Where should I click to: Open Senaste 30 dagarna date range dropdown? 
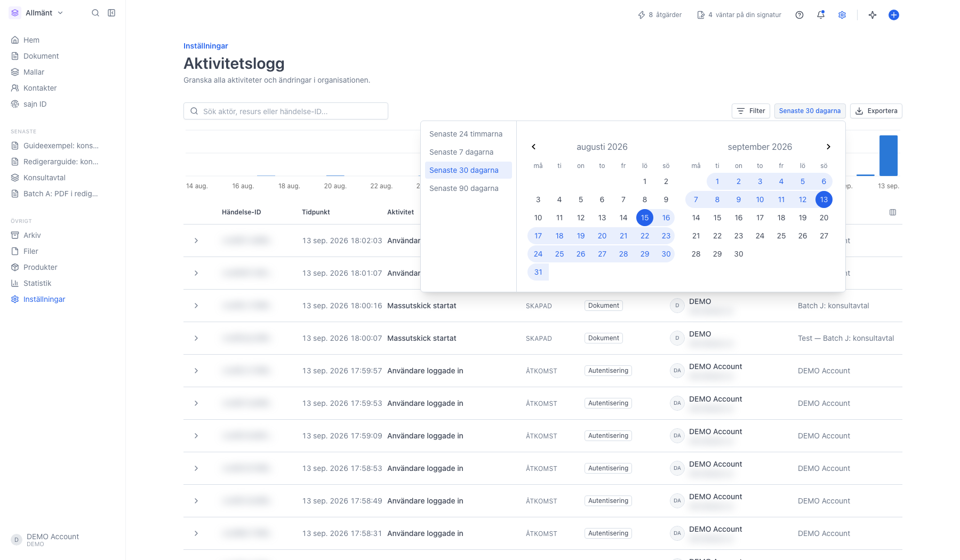point(810,111)
